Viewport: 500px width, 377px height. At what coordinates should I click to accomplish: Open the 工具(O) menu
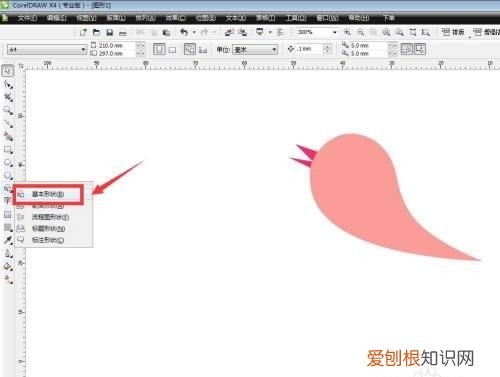296,18
